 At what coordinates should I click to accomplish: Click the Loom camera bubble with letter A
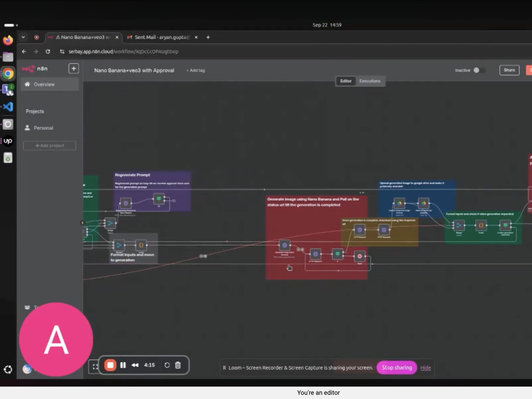[x=56, y=339]
